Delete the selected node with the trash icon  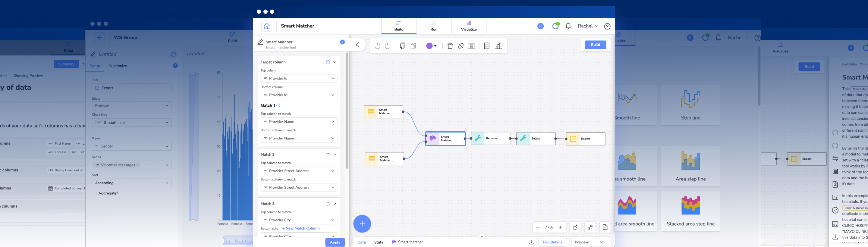click(x=450, y=46)
